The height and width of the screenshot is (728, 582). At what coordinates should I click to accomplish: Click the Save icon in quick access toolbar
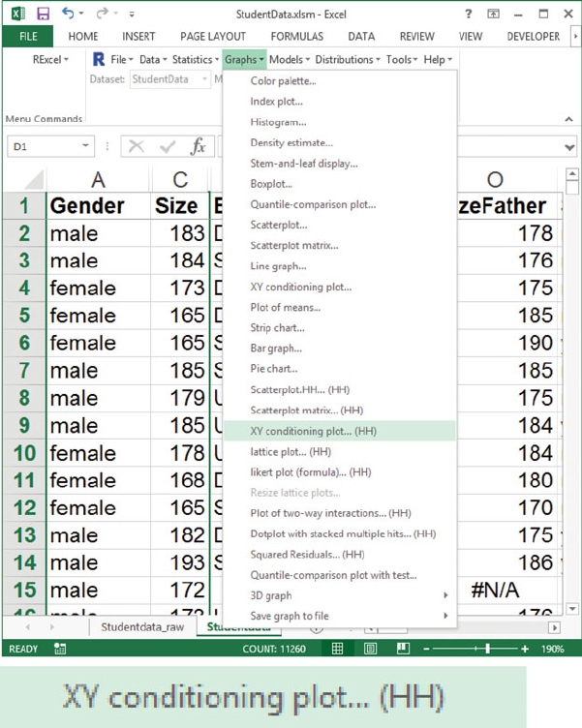point(44,14)
